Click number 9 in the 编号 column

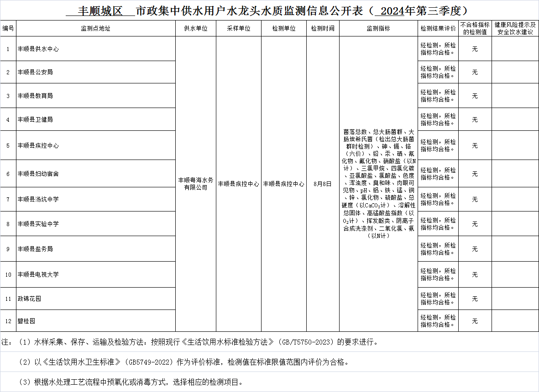click(x=8, y=249)
